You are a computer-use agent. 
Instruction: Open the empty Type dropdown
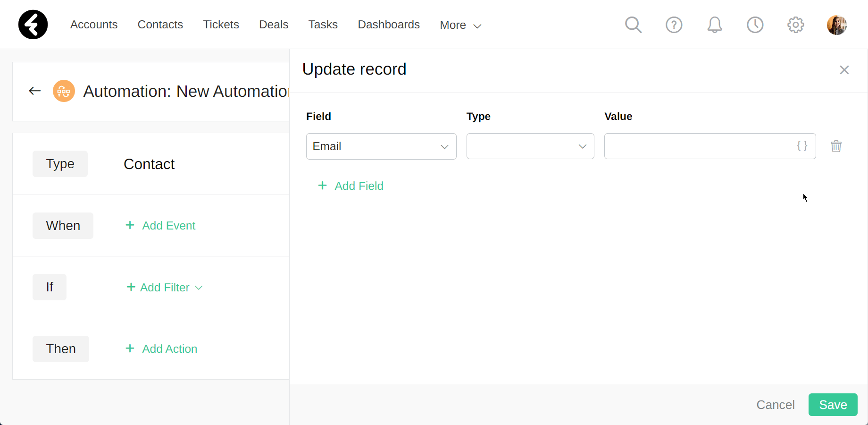coord(530,146)
